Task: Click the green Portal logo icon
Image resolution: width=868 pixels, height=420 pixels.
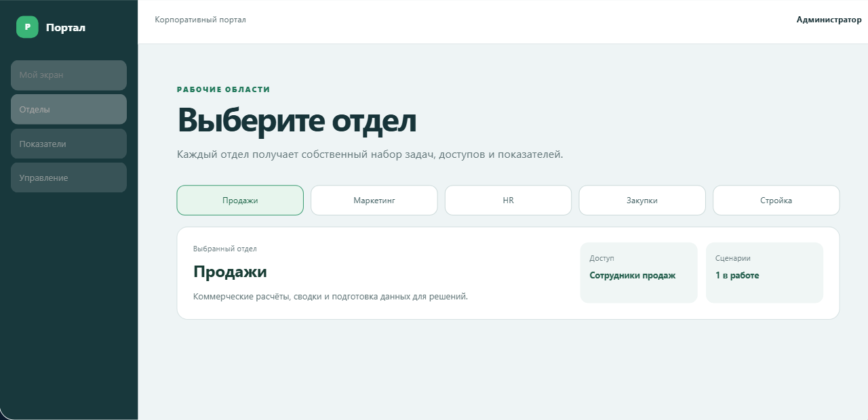Action: tap(27, 27)
